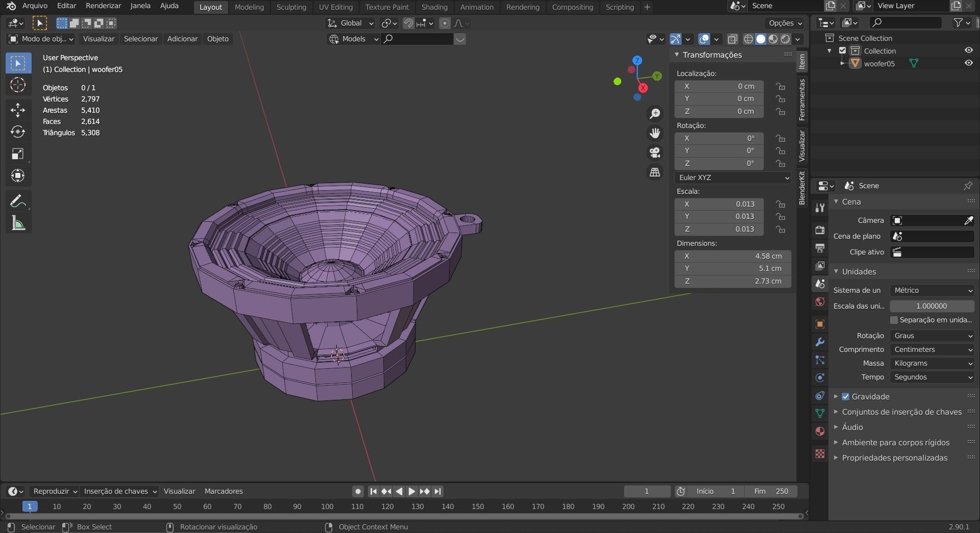Open the View Layer properties icon
This screenshot has height=533, width=980.
(820, 266)
